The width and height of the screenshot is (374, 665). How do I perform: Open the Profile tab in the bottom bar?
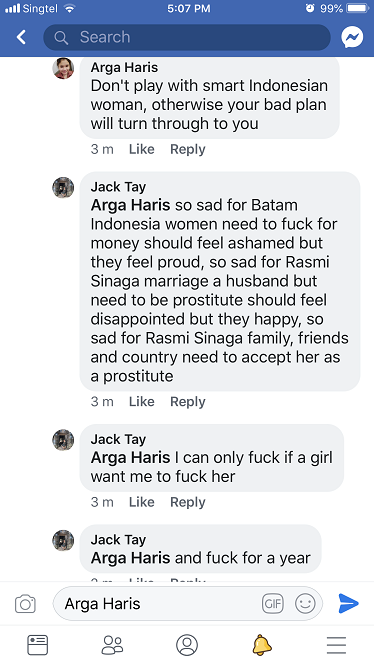tap(187, 645)
